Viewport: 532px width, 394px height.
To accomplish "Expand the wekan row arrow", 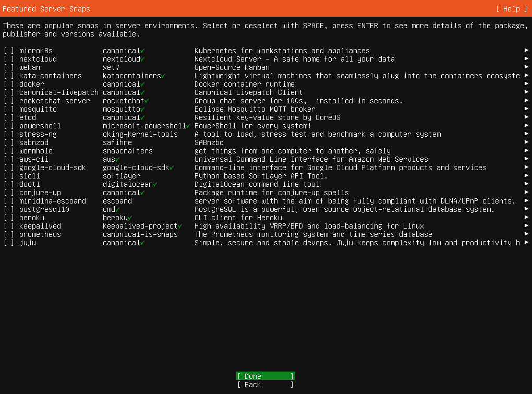I will (x=526, y=67).
